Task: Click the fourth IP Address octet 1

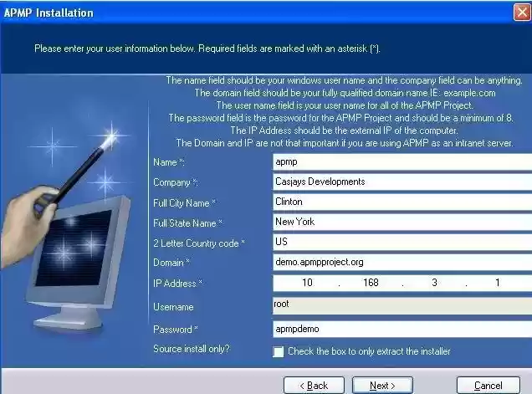Action: coord(498,283)
